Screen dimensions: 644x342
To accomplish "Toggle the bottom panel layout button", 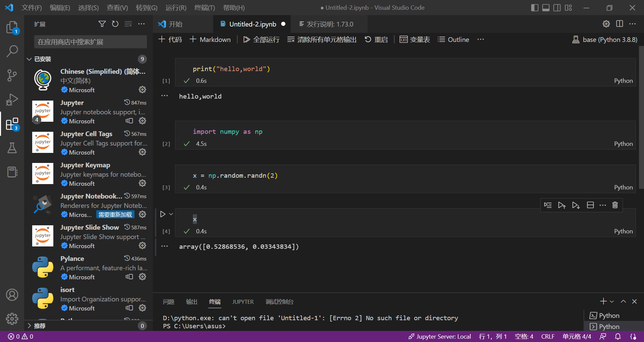I will (x=546, y=7).
